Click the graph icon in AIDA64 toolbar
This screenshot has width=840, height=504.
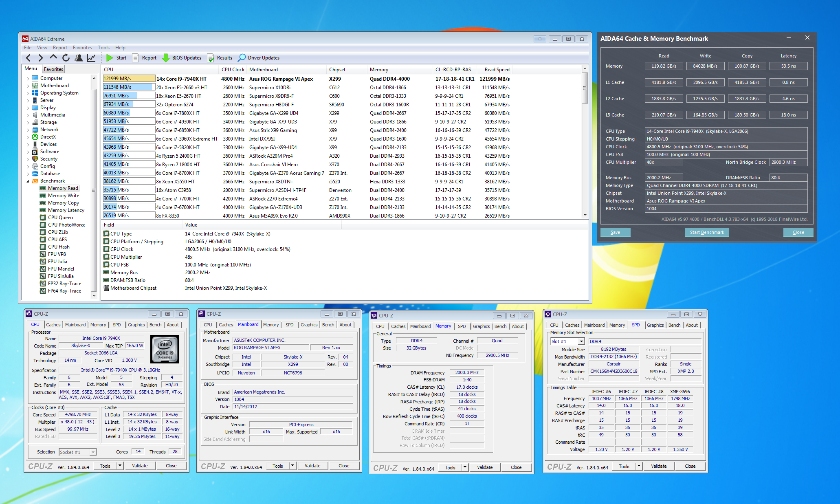[91, 58]
